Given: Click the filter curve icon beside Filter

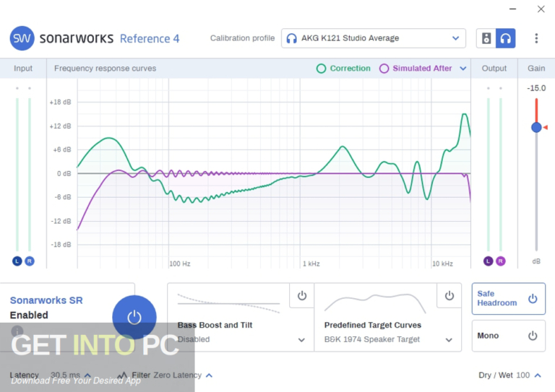Looking at the screenshot, I should coord(122,375).
